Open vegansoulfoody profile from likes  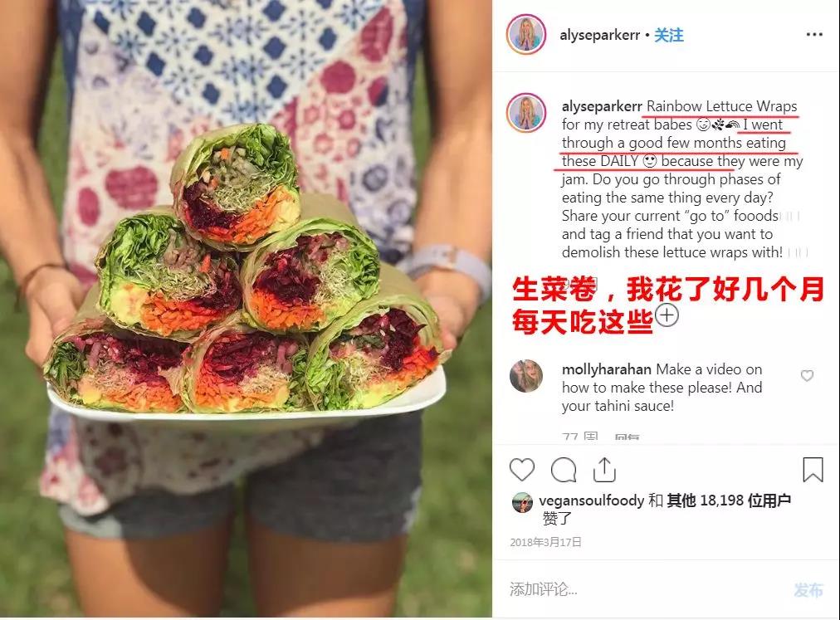(592, 500)
